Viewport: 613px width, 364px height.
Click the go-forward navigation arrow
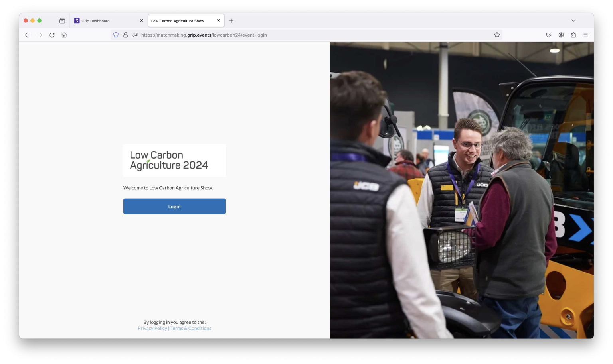point(40,35)
